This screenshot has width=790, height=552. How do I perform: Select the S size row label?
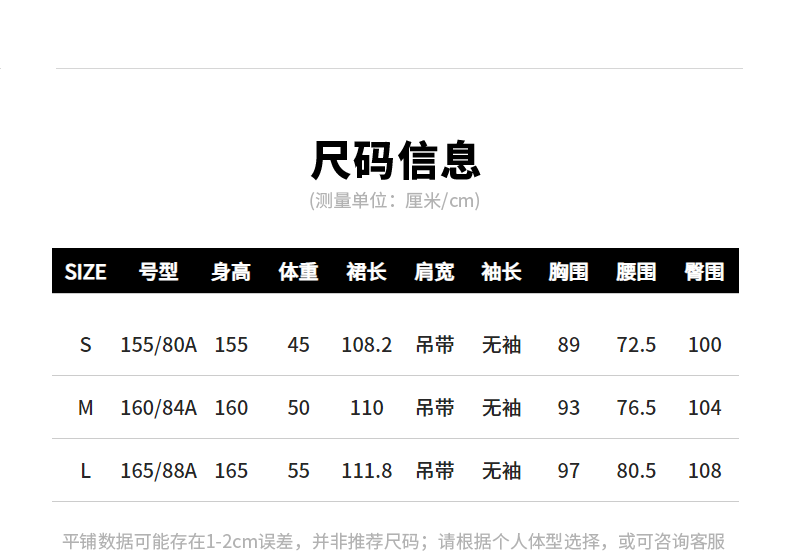click(85, 345)
